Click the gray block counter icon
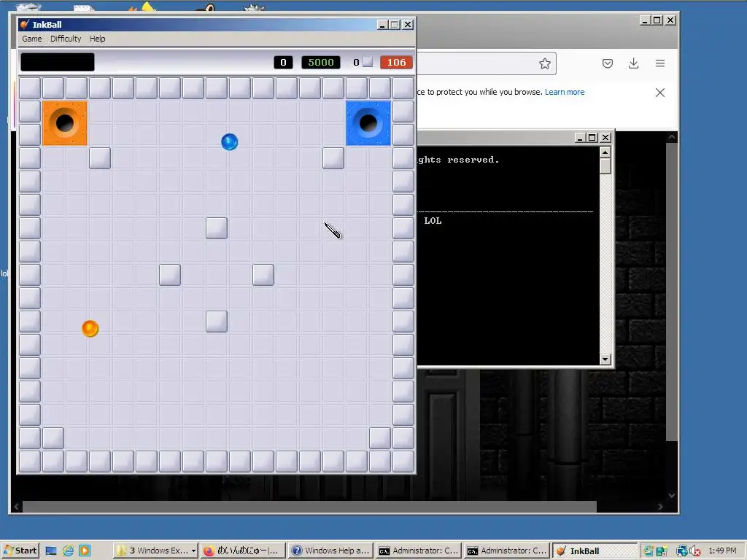This screenshot has height=560, width=747. (368, 62)
